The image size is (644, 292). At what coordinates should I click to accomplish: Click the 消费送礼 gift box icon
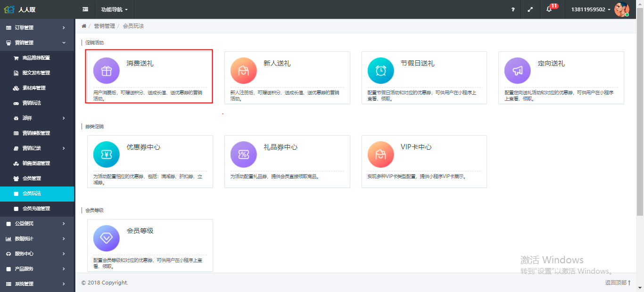(x=107, y=71)
